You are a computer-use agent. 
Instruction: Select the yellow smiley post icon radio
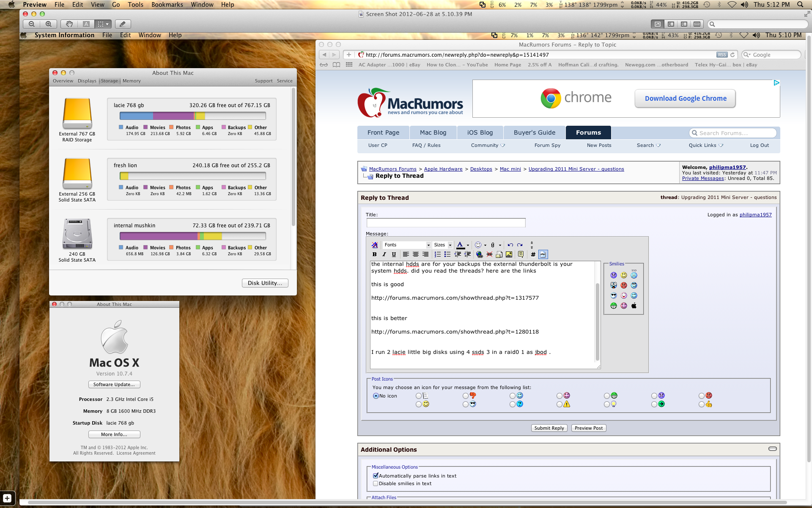coord(419,404)
